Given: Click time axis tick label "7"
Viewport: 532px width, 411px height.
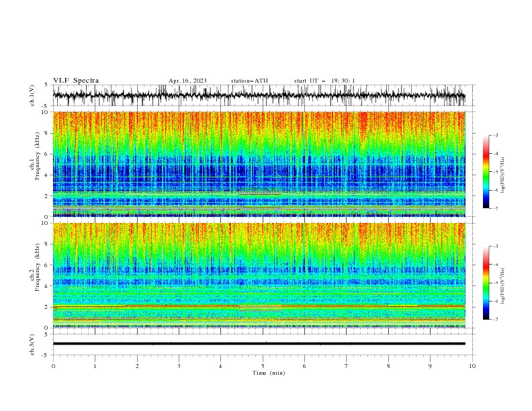Looking at the screenshot, I should tap(347, 366).
